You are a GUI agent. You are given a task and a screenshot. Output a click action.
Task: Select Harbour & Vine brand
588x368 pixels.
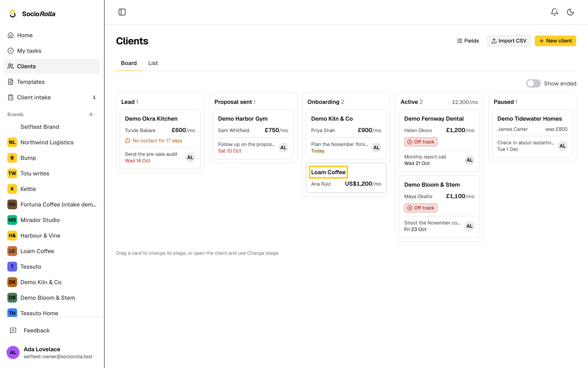52,236
